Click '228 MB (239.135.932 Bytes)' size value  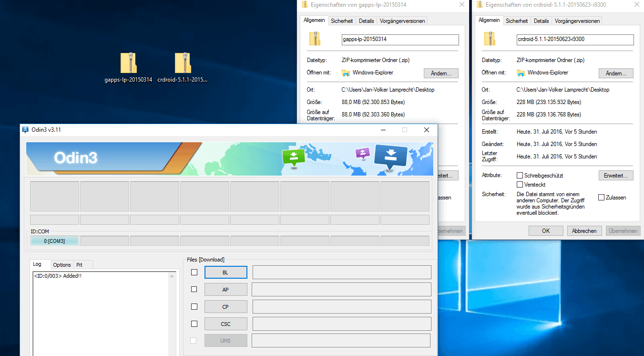pos(549,102)
